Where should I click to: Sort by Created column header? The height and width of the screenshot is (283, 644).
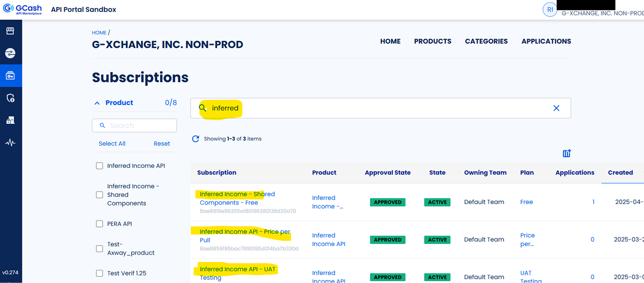coord(620,172)
